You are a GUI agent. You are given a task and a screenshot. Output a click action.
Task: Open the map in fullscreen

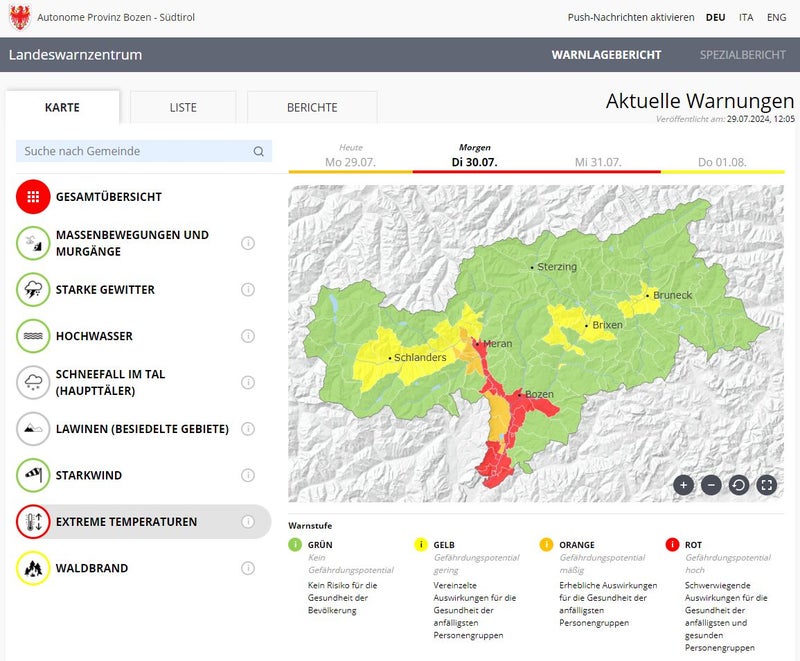pos(767,485)
